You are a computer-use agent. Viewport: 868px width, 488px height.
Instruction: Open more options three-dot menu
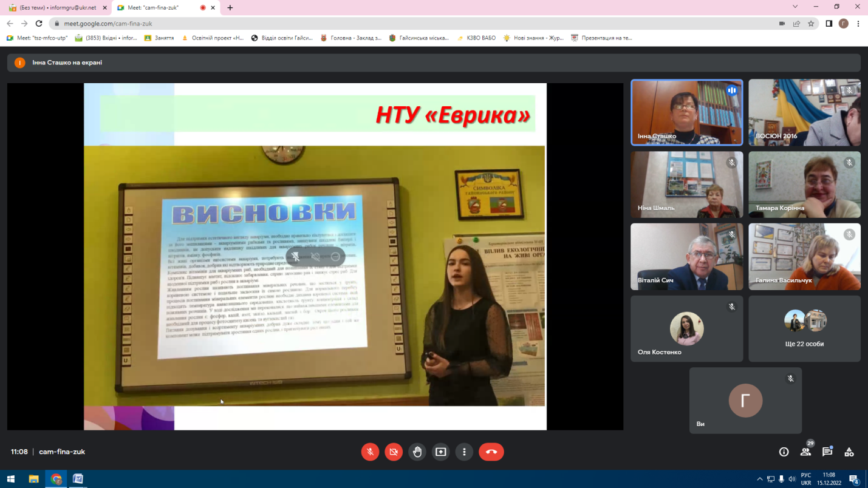click(x=464, y=452)
